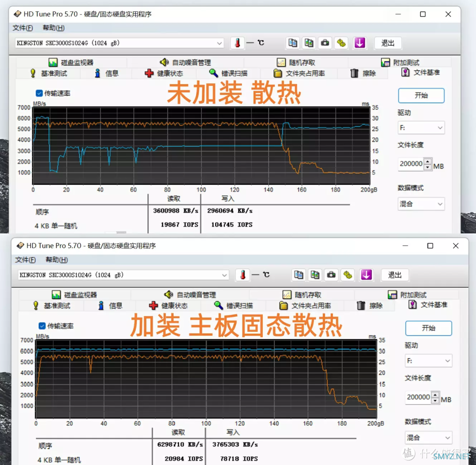Open 文件 menu in bottom window

[26, 260]
